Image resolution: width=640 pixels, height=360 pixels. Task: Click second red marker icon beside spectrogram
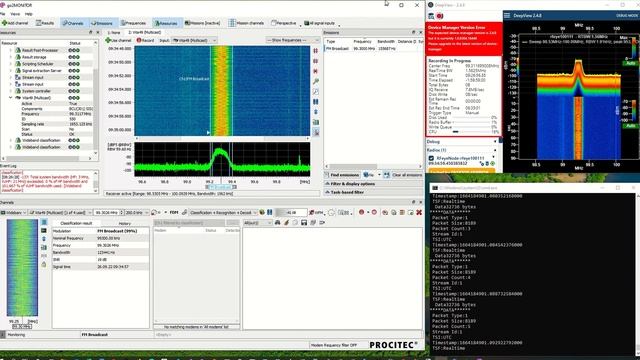coord(316,61)
